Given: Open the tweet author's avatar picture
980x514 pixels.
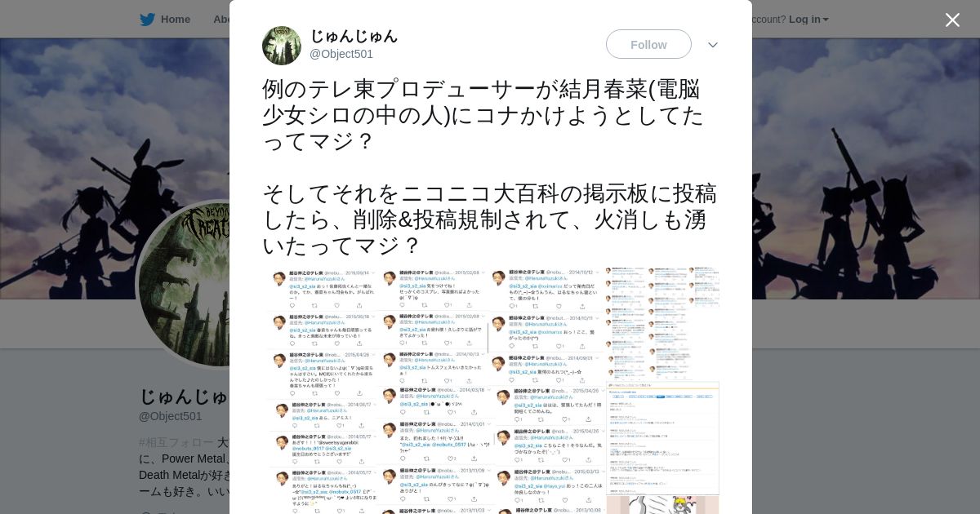Looking at the screenshot, I should (282, 45).
